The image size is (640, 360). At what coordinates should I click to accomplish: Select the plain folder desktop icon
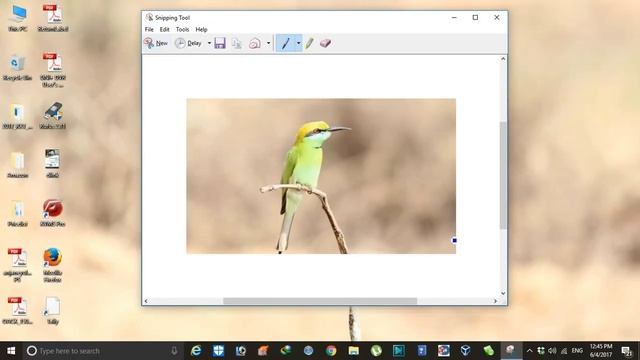pos(18,164)
